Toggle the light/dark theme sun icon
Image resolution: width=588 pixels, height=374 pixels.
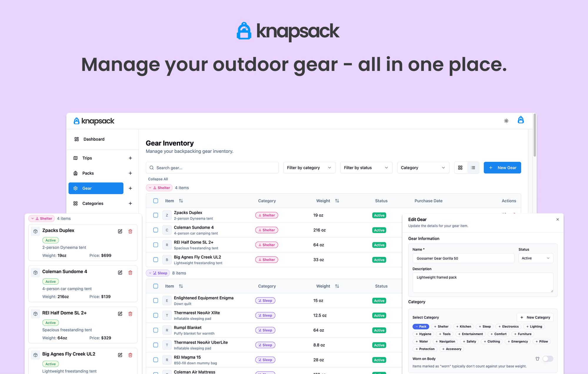[506, 121]
